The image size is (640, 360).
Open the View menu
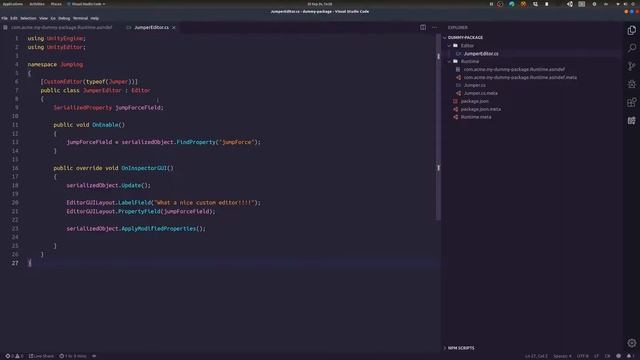(43, 18)
